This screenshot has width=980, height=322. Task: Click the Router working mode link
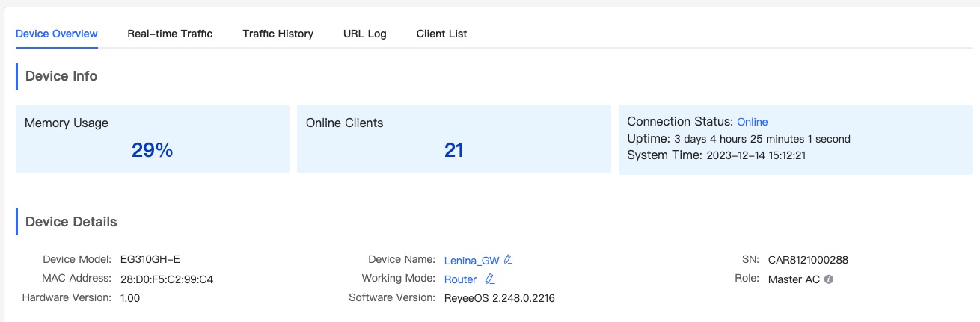(x=460, y=279)
